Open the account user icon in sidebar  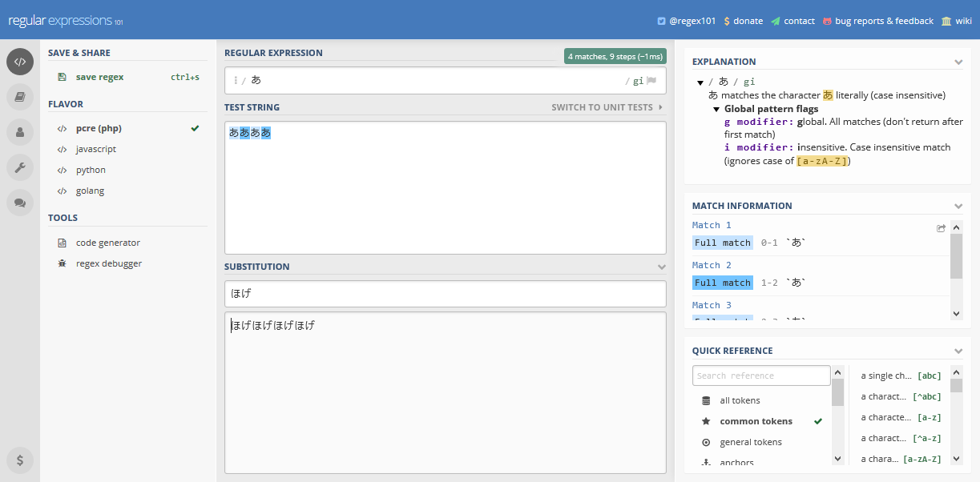20,132
